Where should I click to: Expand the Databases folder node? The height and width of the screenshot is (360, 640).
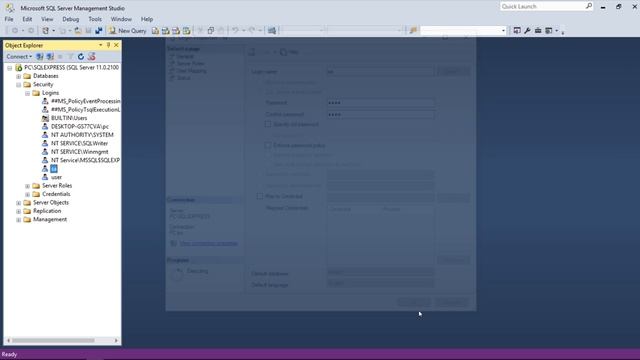18,76
